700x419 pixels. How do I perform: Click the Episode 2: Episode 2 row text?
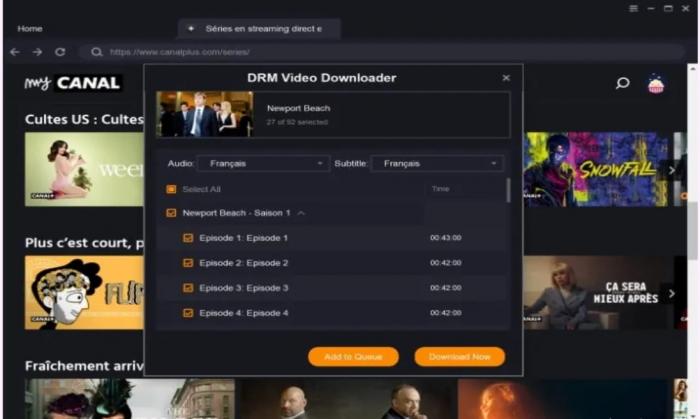243,263
